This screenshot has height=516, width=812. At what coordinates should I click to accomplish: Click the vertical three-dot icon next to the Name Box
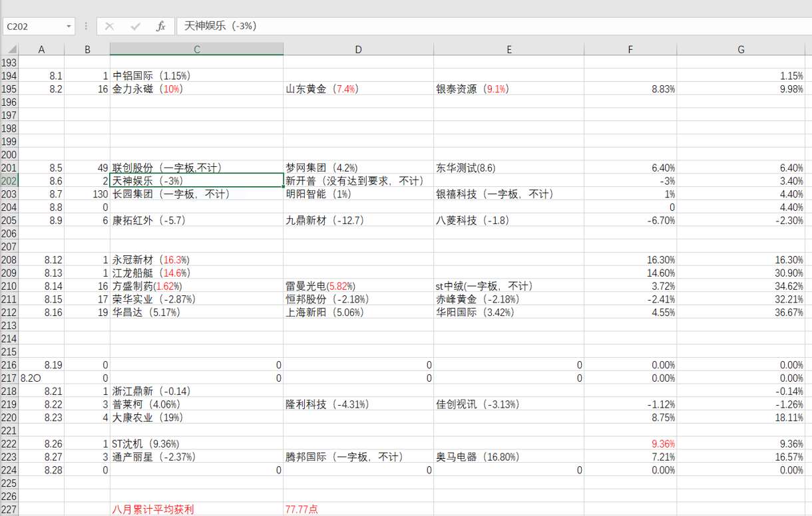(86, 27)
